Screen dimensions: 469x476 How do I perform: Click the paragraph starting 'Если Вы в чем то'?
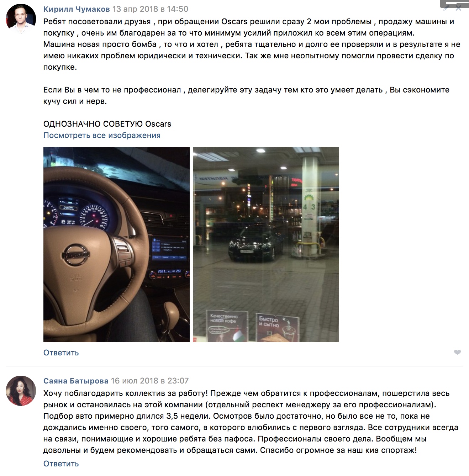(x=246, y=95)
